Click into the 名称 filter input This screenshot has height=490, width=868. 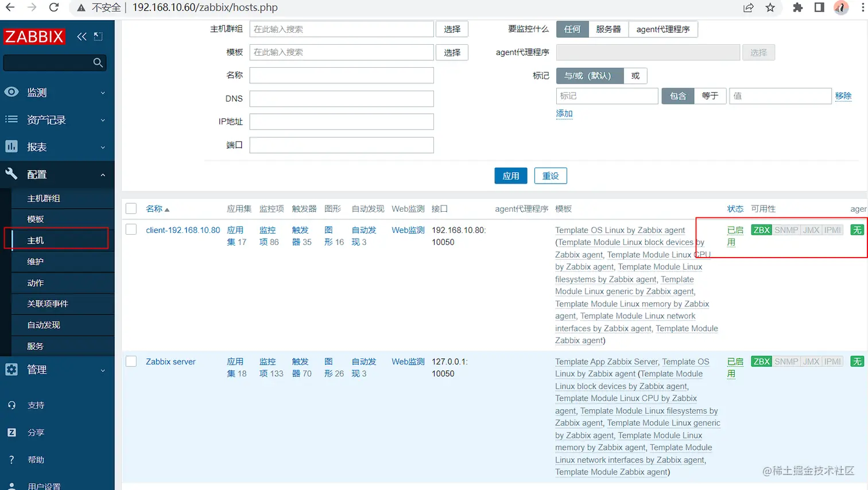(342, 75)
